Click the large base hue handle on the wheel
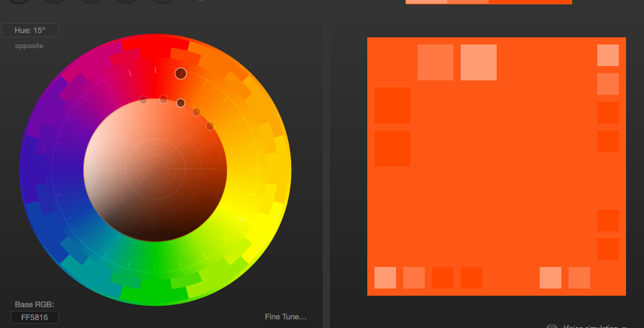 click(x=180, y=73)
